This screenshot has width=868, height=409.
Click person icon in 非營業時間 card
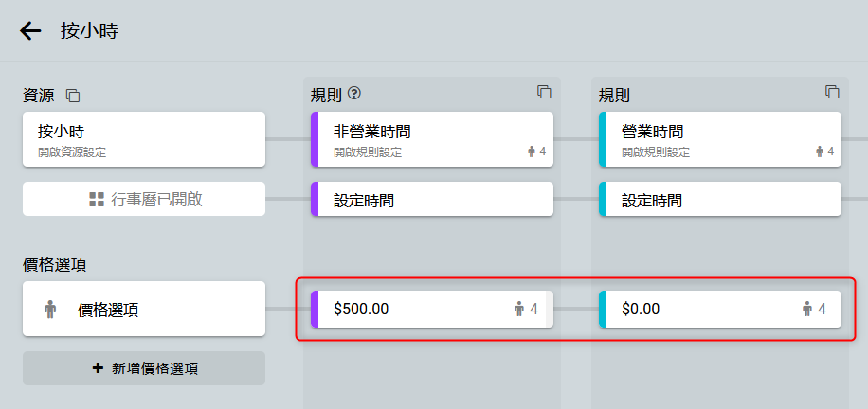[533, 151]
